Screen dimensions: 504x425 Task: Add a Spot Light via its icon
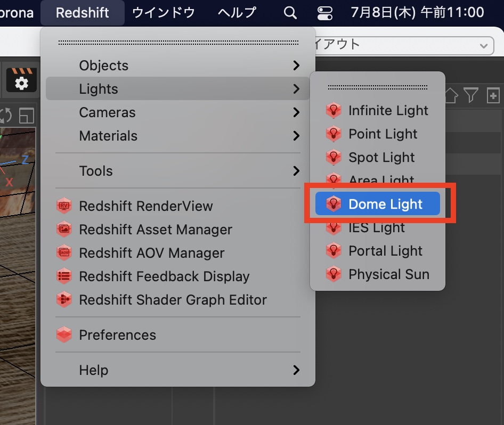(334, 158)
